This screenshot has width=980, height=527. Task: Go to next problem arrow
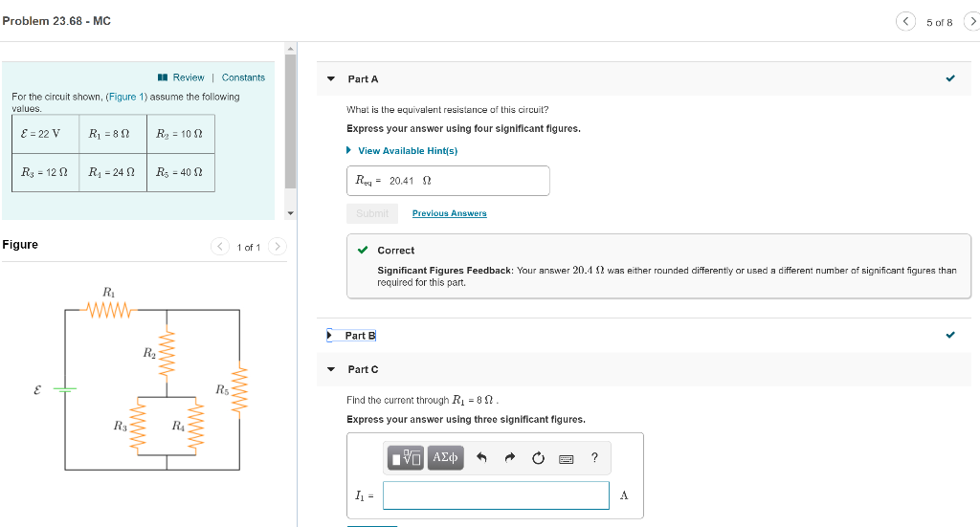click(972, 21)
